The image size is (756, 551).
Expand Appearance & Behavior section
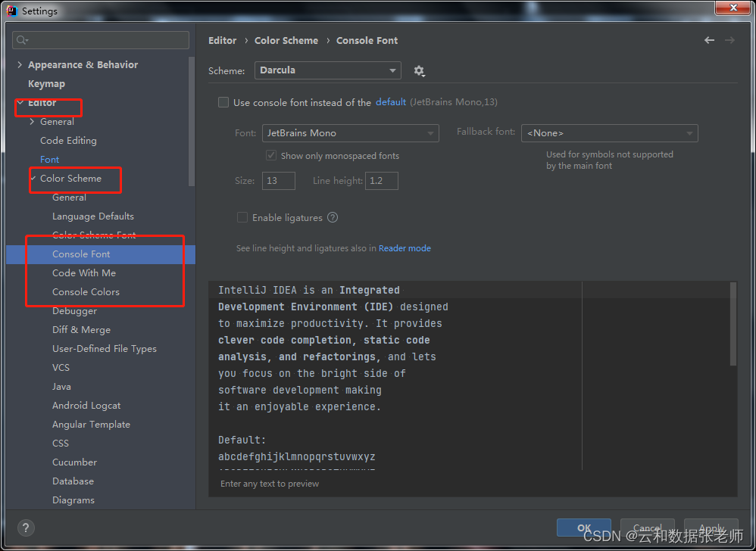pos(20,64)
